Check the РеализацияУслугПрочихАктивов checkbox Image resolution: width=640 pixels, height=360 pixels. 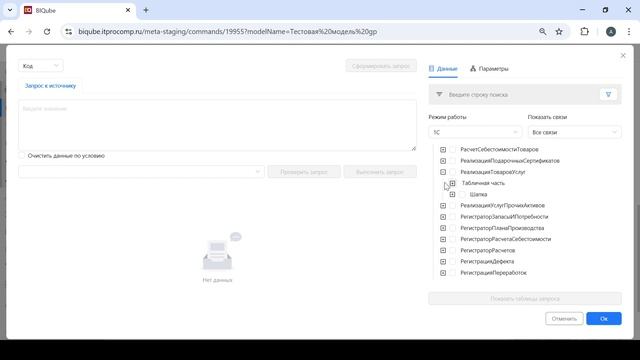coord(453,205)
